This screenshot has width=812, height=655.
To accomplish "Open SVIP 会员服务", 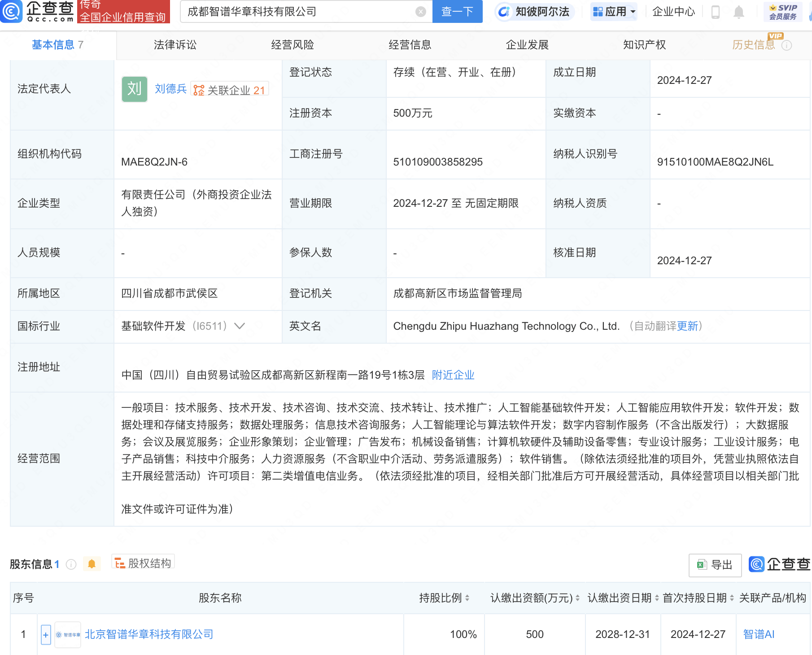I will click(x=783, y=12).
